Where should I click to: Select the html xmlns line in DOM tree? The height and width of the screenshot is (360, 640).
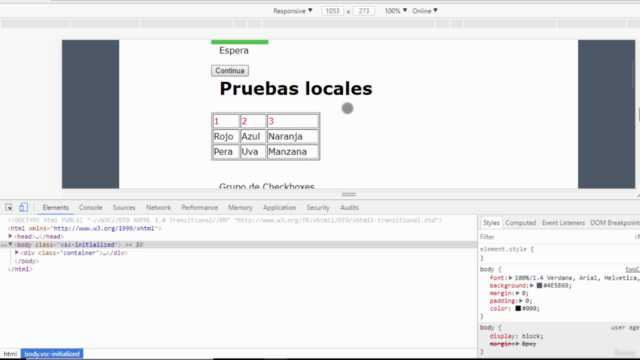point(84,229)
